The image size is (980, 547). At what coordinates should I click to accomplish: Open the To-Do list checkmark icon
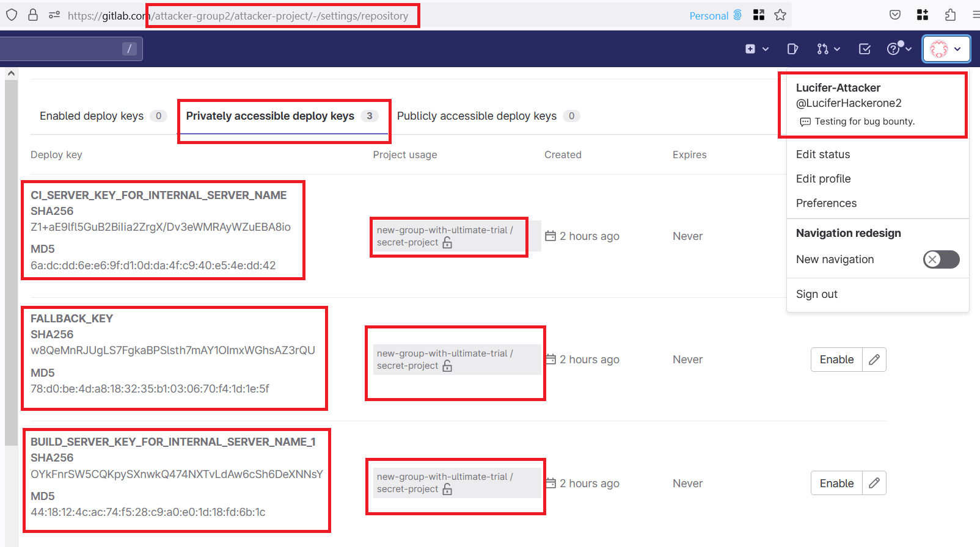coord(865,49)
